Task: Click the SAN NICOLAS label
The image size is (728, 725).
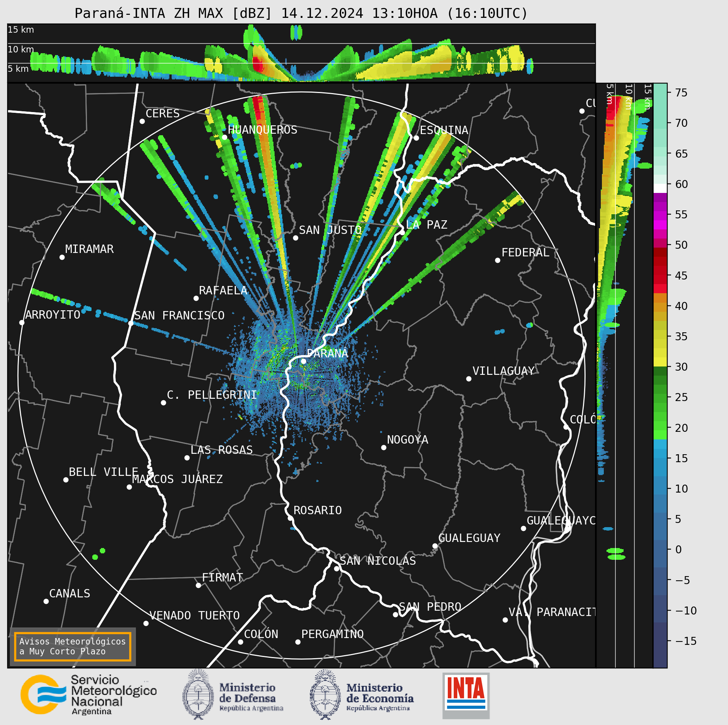Action: pyautogui.click(x=378, y=561)
